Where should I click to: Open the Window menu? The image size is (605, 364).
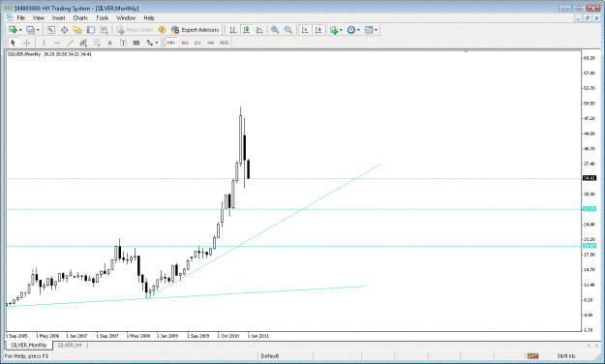click(126, 17)
